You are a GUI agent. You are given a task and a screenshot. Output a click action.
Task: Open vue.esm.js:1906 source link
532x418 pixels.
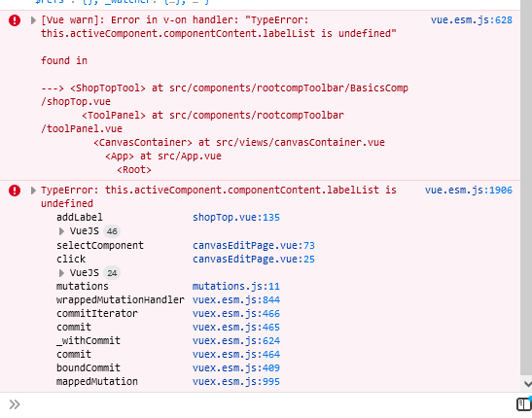(x=468, y=191)
